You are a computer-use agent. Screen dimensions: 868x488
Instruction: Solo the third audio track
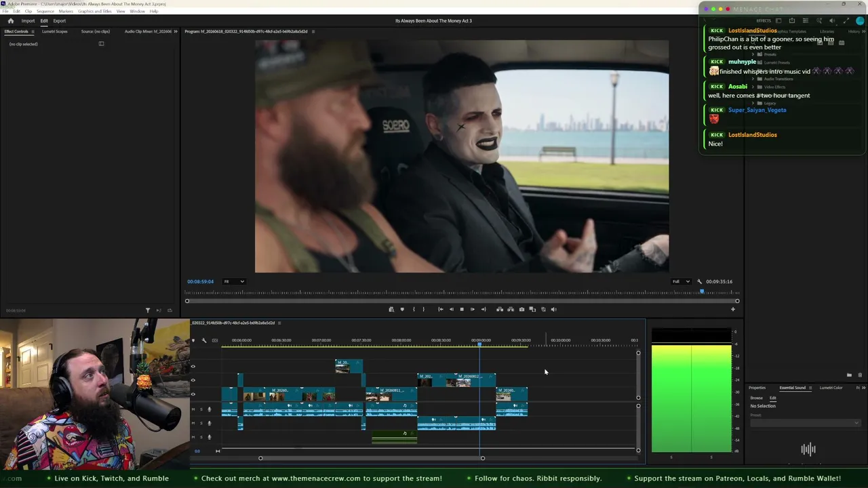click(x=201, y=436)
